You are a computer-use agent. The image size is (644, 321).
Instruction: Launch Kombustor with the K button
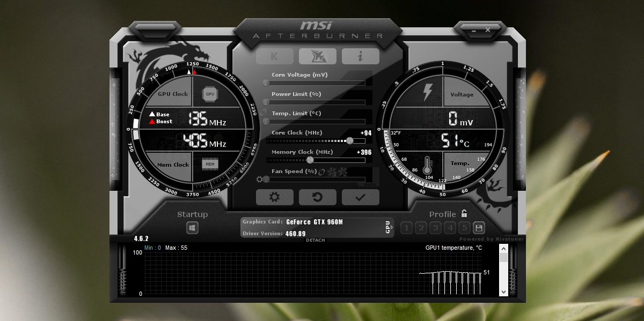[275, 56]
